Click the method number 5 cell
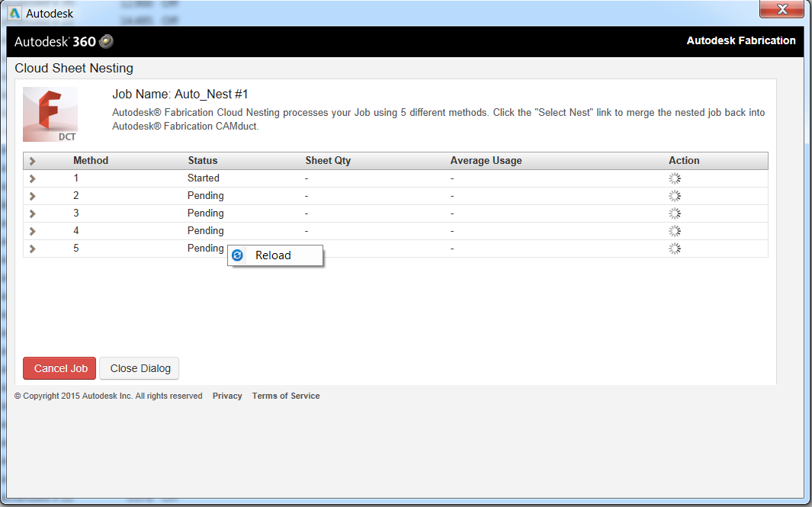Viewport: 812px width, 507px height. click(76, 249)
